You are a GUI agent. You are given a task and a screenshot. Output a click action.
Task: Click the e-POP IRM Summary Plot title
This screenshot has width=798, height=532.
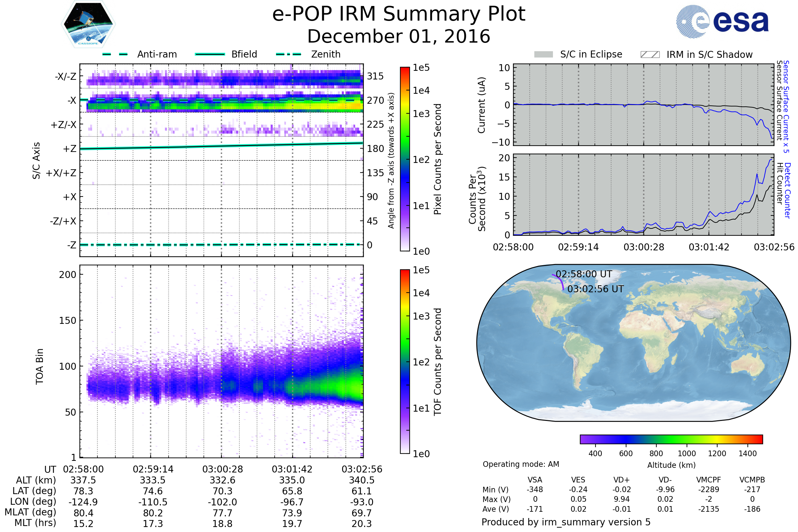399,14
